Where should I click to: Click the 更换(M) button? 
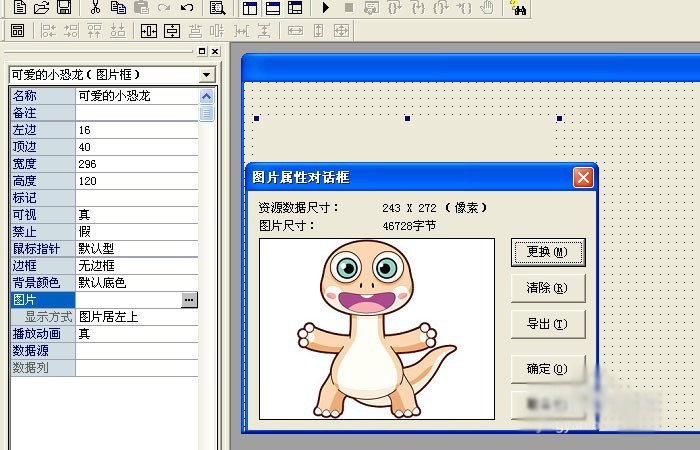pos(547,252)
